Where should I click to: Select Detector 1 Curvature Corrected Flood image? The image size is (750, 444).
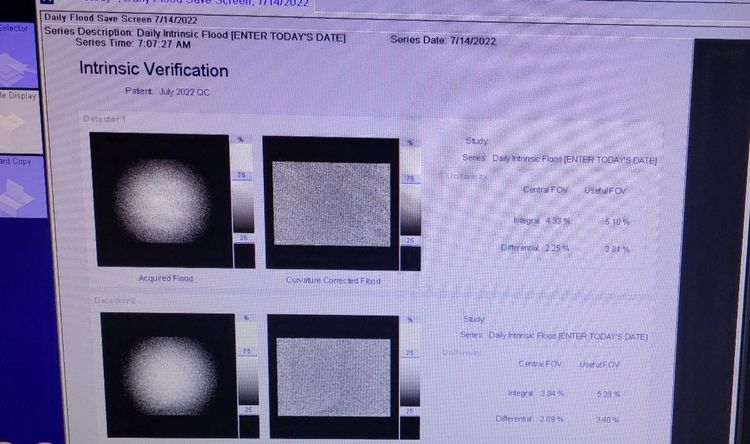pos(330,203)
